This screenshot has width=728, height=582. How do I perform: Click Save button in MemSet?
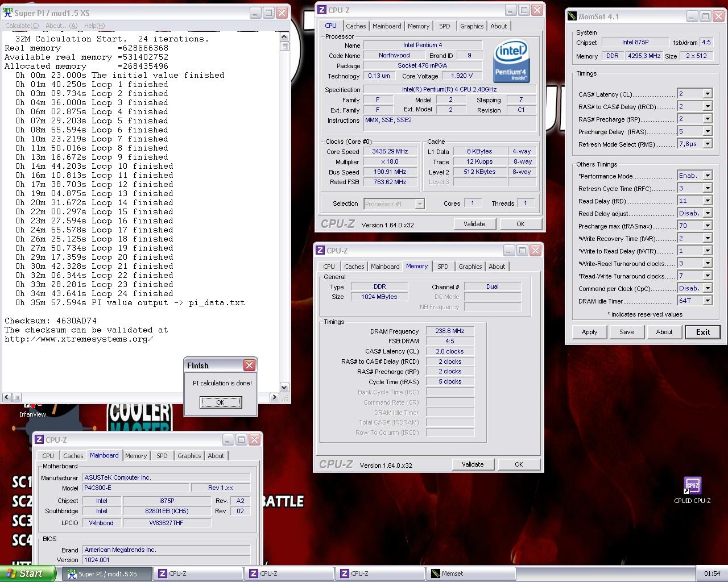[x=627, y=332]
